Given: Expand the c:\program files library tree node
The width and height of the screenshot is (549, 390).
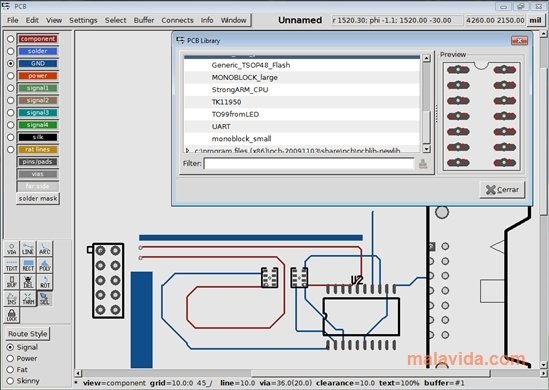Looking at the screenshot, I should point(188,151).
